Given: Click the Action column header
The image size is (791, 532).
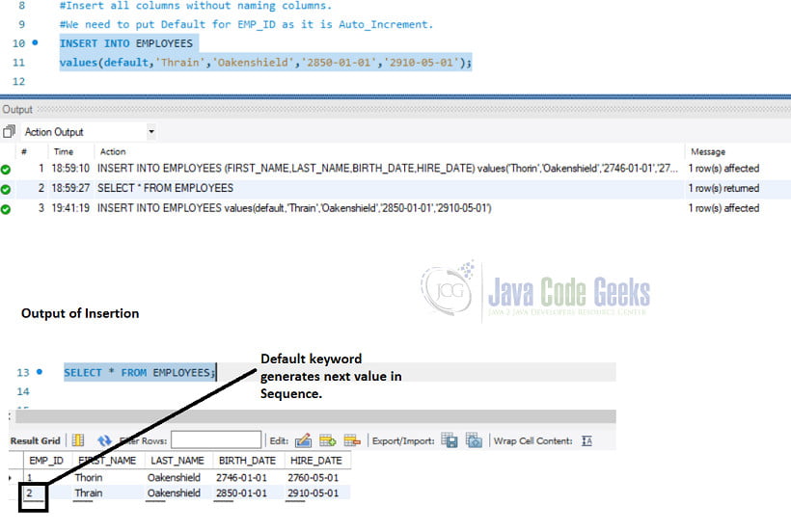Looking at the screenshot, I should click(113, 151).
